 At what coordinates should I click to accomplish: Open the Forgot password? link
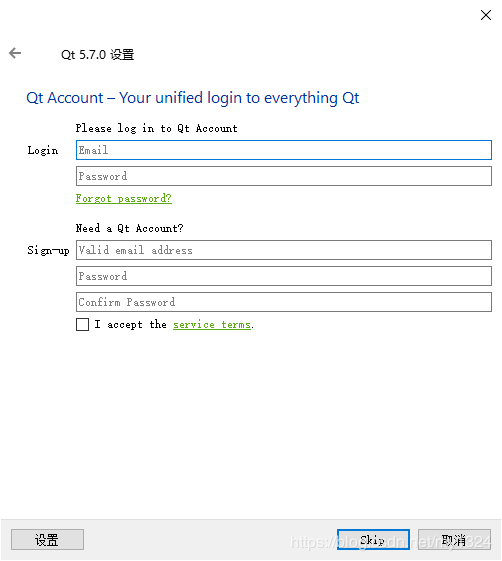tap(123, 199)
